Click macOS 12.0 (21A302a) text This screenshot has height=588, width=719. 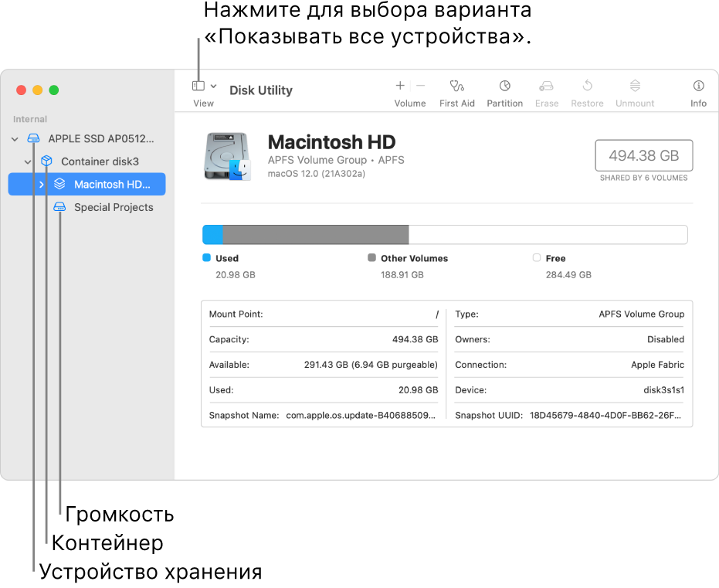[317, 174]
